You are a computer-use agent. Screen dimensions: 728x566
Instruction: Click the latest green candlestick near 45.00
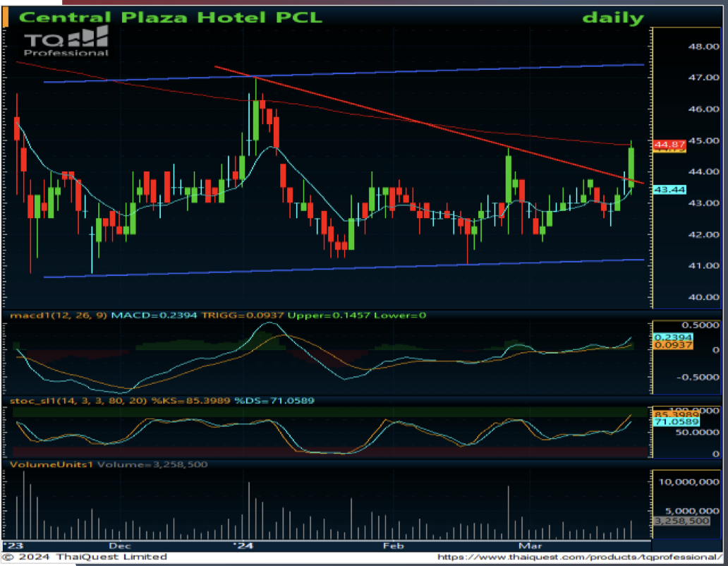[x=631, y=167]
